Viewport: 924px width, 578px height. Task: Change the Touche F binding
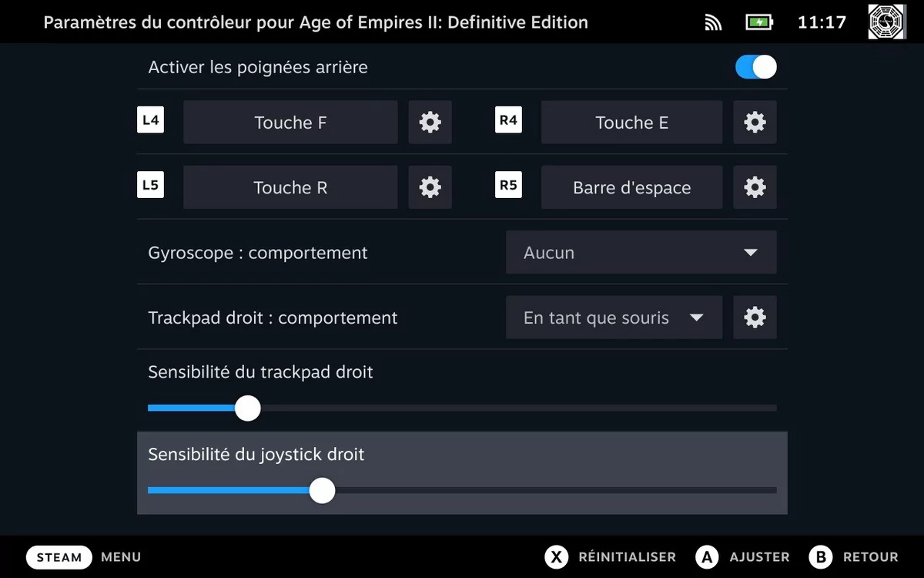tap(290, 122)
